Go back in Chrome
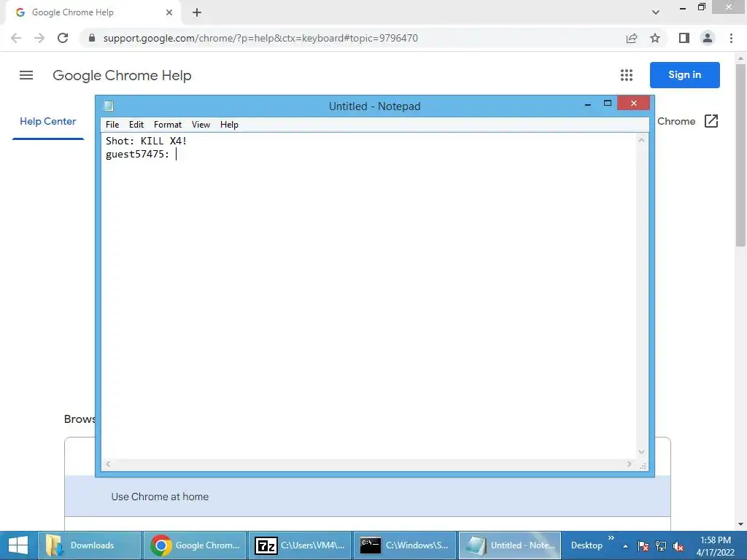This screenshot has width=747, height=560. point(16,38)
